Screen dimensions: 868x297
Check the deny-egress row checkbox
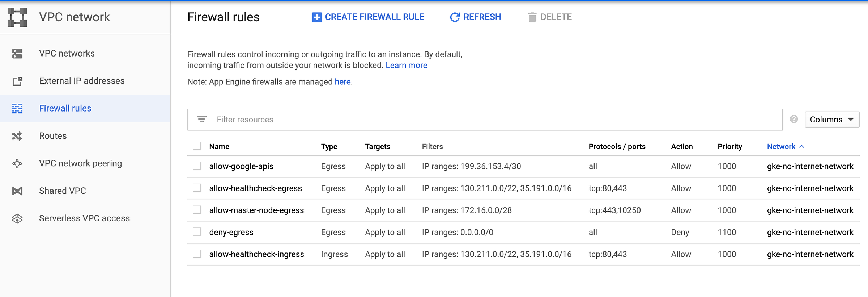tap(197, 232)
